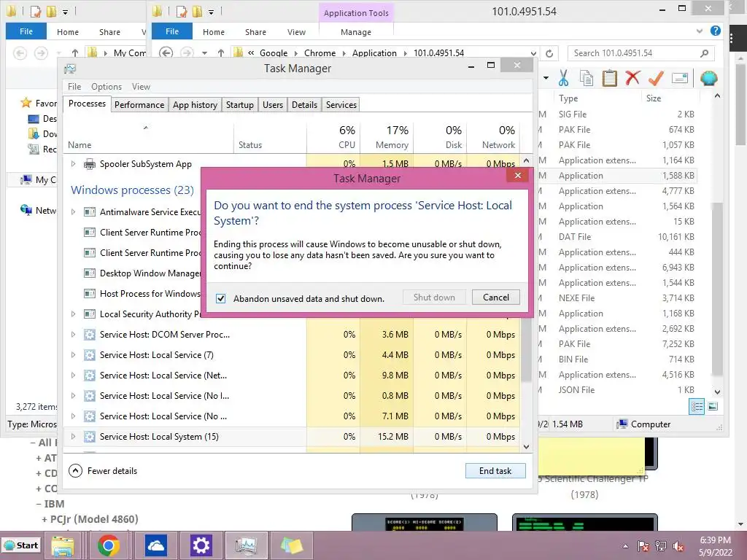Screen dimensions: 747x560
Task: Uncheck Abandon unsaved data and shut down
Action: (x=220, y=298)
